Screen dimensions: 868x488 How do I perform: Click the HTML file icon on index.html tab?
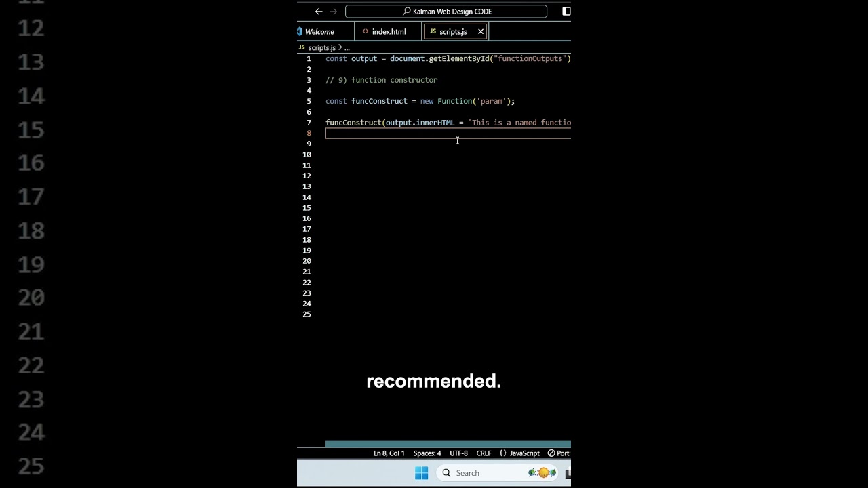(x=366, y=32)
